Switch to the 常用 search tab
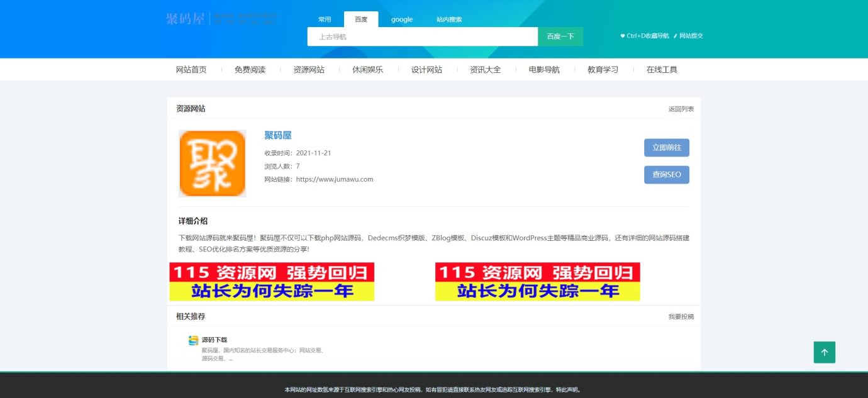The height and width of the screenshot is (398, 868). click(x=325, y=19)
